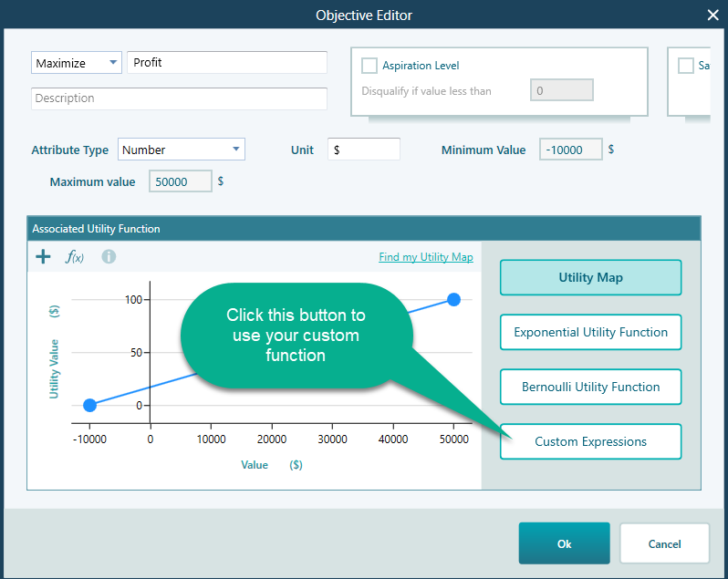Image resolution: width=728 pixels, height=579 pixels.
Task: Click into the Description field
Action: [179, 98]
